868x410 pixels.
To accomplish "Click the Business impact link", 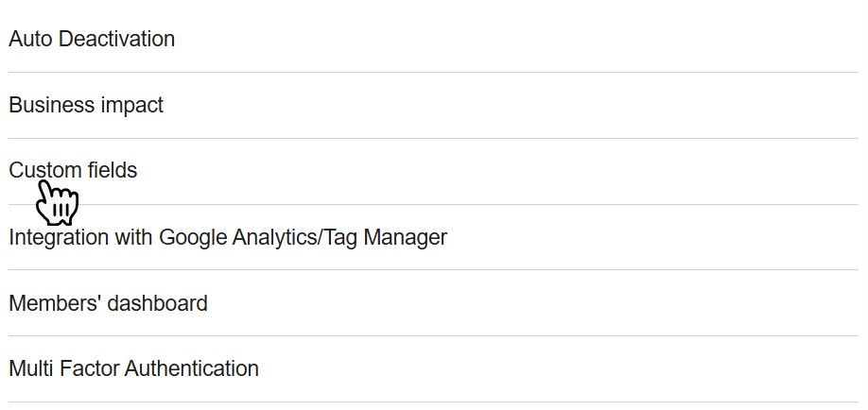I will [86, 106].
